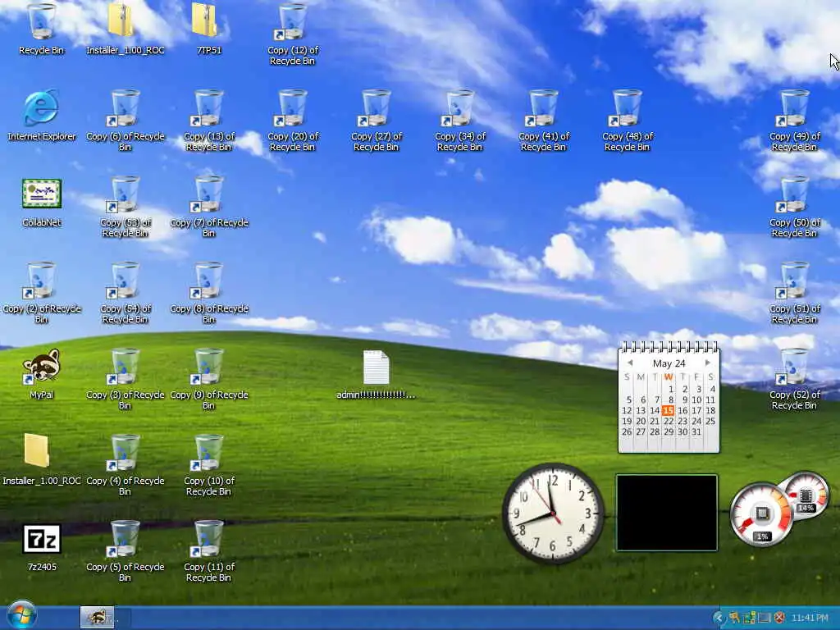Select Copy (53) of Recycle Bin
The height and width of the screenshot is (630, 840).
125,207
